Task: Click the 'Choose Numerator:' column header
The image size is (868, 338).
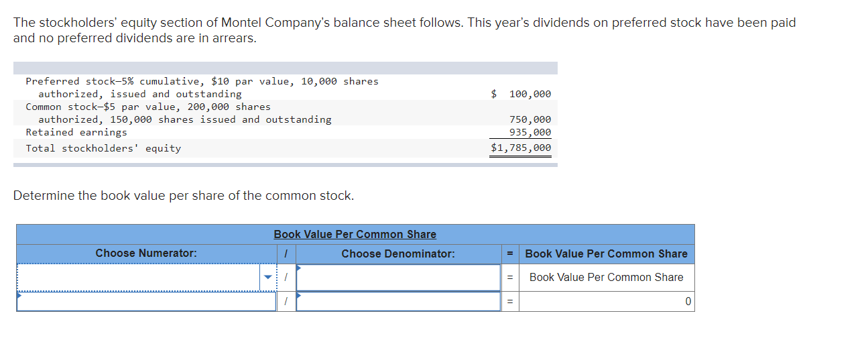Action: [146, 253]
